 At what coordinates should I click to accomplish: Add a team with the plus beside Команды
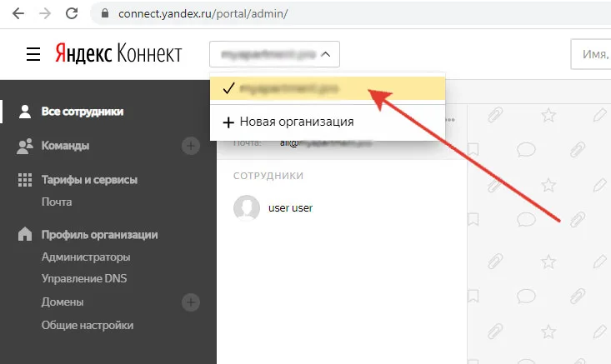coord(191,146)
